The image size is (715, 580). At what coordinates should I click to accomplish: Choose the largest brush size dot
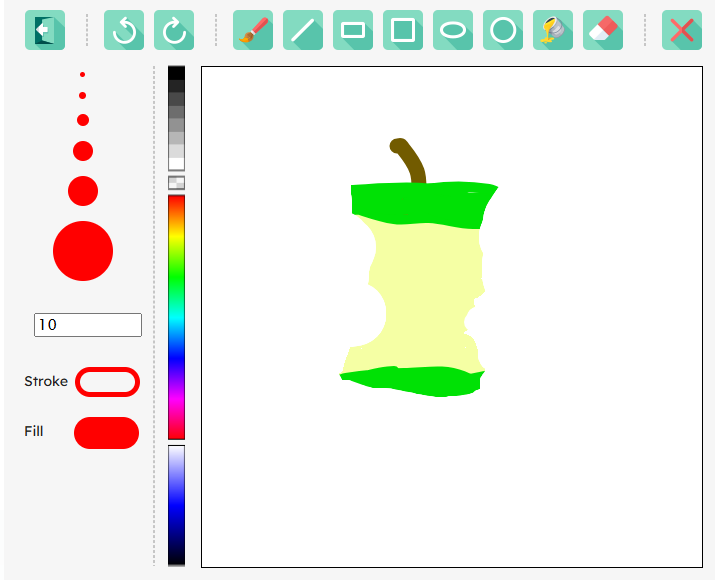tap(83, 251)
